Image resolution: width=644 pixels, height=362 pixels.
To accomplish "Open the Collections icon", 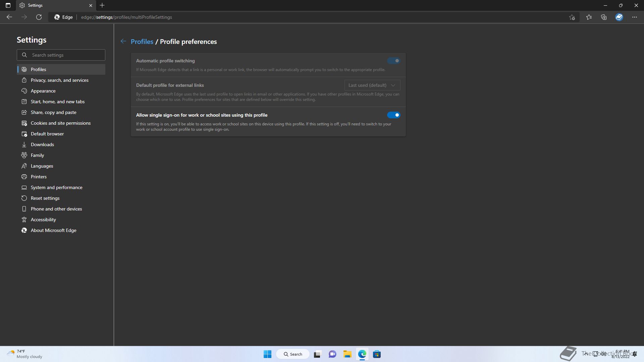I will (604, 17).
